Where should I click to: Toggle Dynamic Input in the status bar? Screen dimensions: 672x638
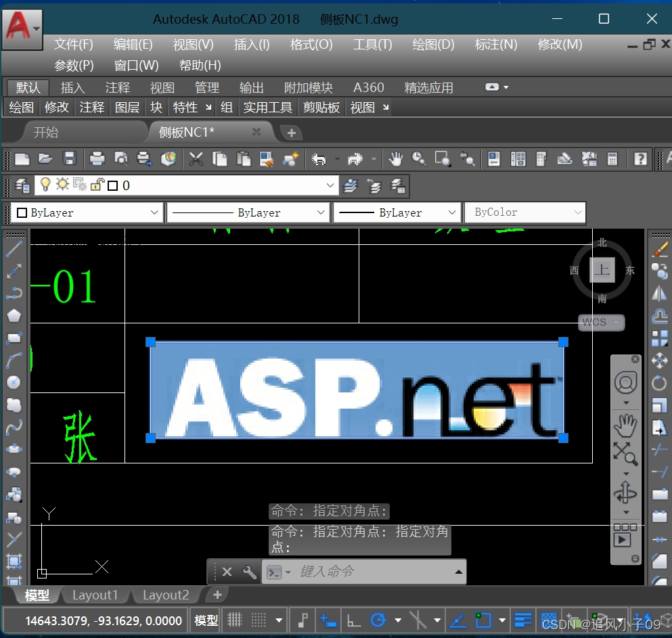[x=329, y=620]
